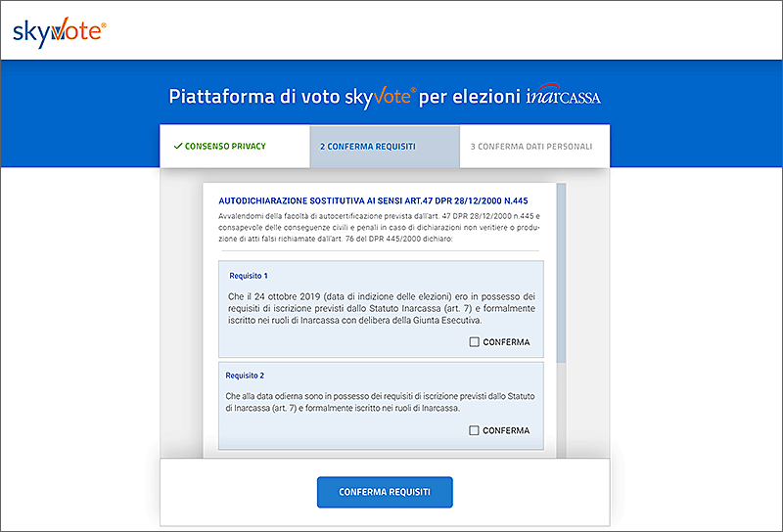Viewport: 783px width, 532px height.
Task: Select the "2 Conferma Requisiti" tab
Action: [367, 147]
